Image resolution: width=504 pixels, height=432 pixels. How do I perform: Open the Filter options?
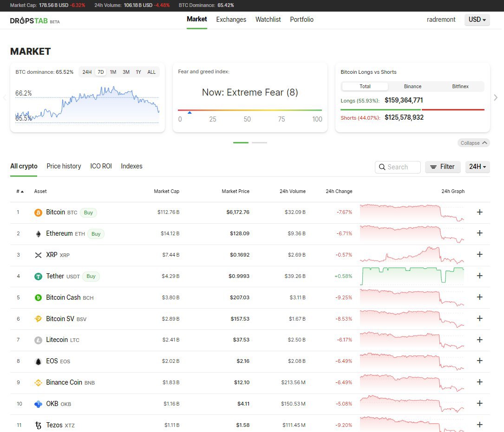[443, 167]
